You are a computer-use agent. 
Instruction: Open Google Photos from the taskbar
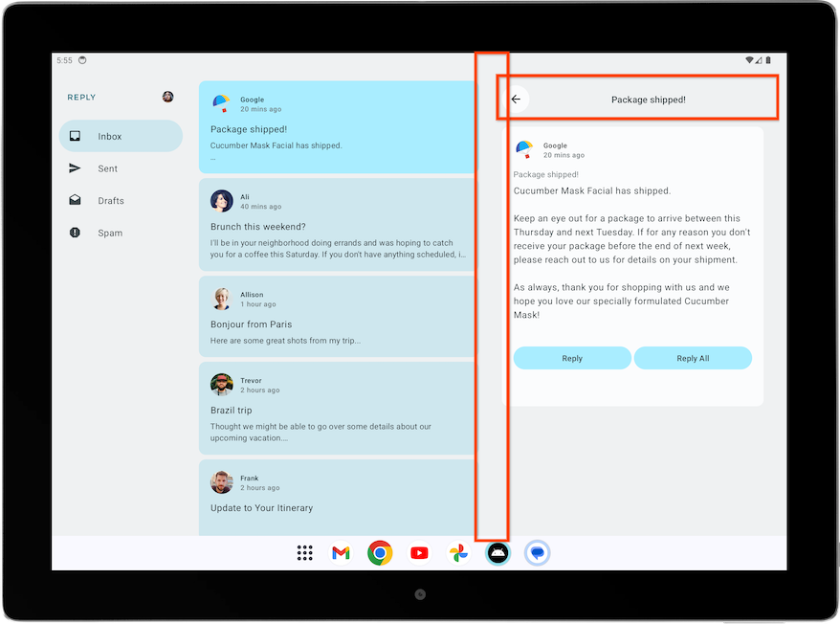pyautogui.click(x=458, y=552)
